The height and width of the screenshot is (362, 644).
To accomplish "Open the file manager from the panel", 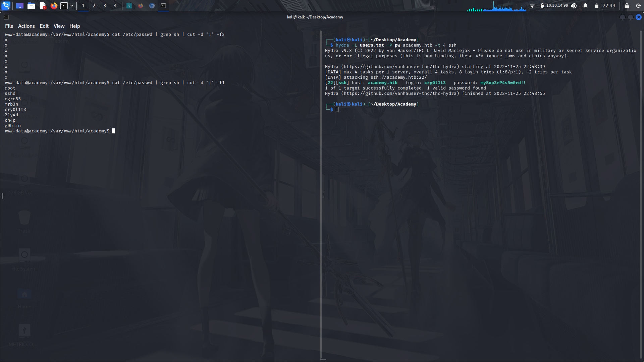I will 31,6.
